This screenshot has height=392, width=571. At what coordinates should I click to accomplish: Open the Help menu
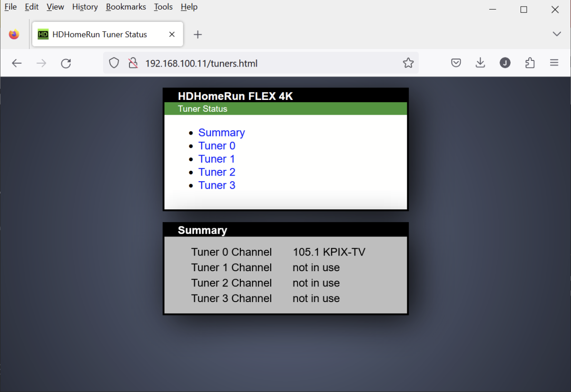(x=189, y=7)
